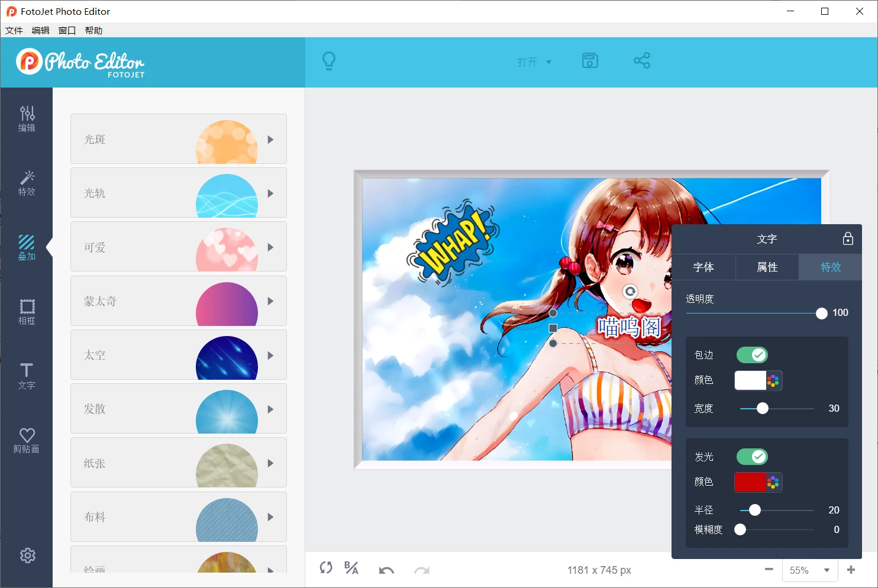
Task: Select the 叠加 overlay tool
Action: point(27,248)
